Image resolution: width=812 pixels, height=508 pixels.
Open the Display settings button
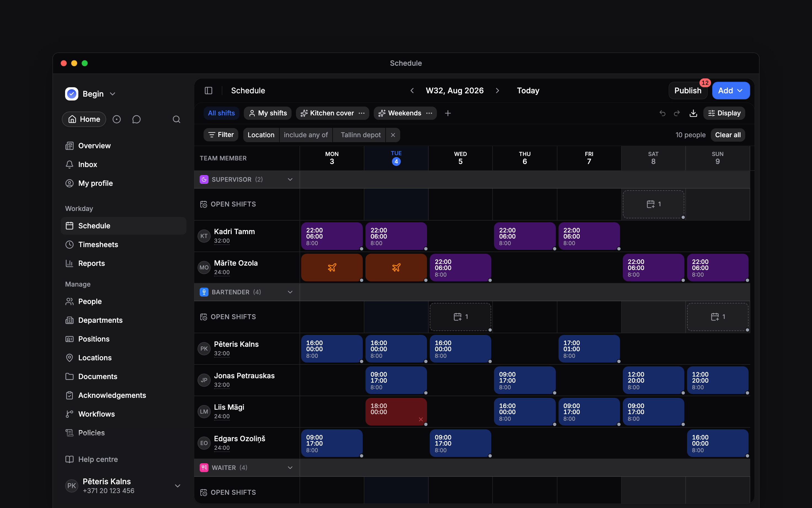point(724,113)
